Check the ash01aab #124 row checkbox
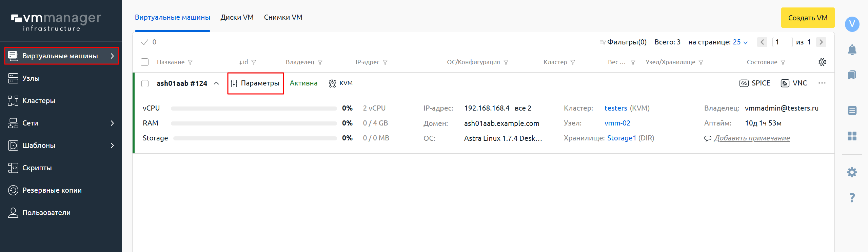868x252 pixels. [145, 83]
